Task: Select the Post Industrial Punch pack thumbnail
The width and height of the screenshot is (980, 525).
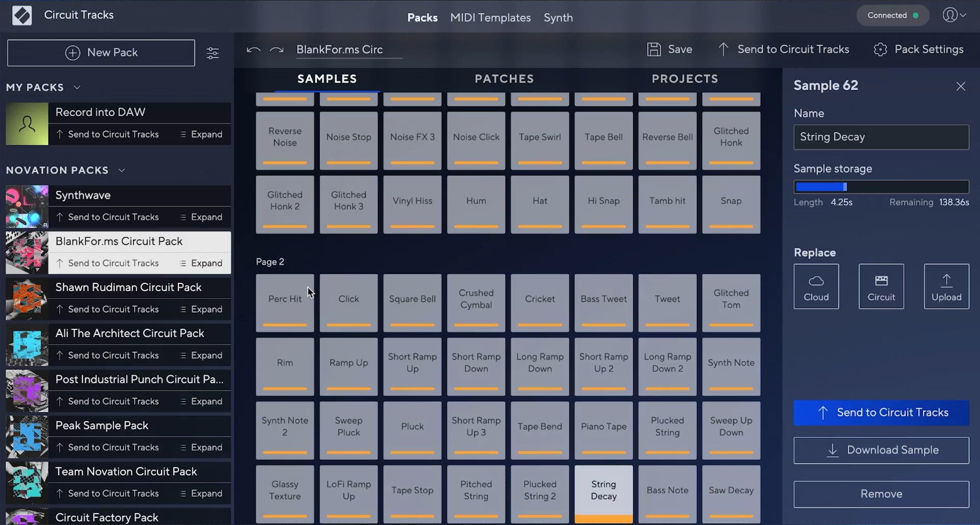Action: 27,390
